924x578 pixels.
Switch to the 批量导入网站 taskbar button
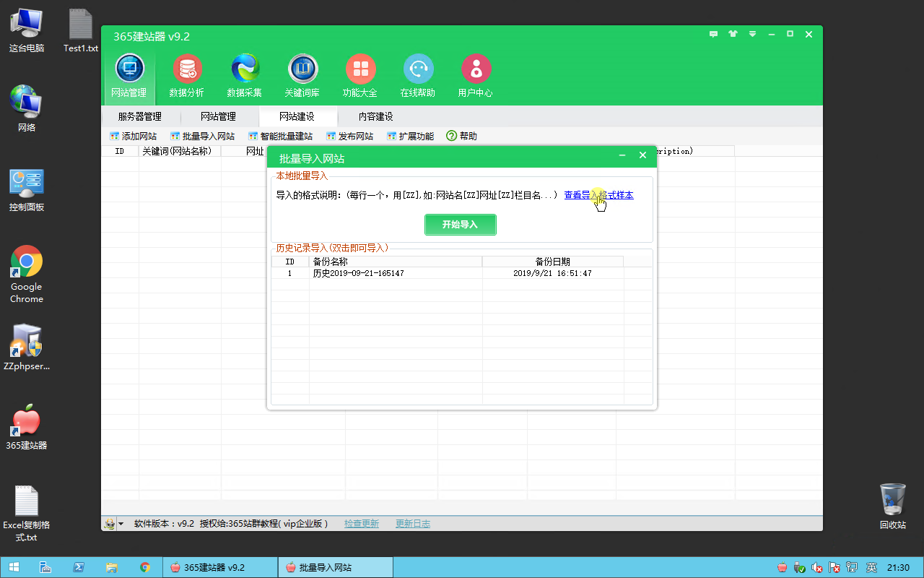[x=336, y=567]
